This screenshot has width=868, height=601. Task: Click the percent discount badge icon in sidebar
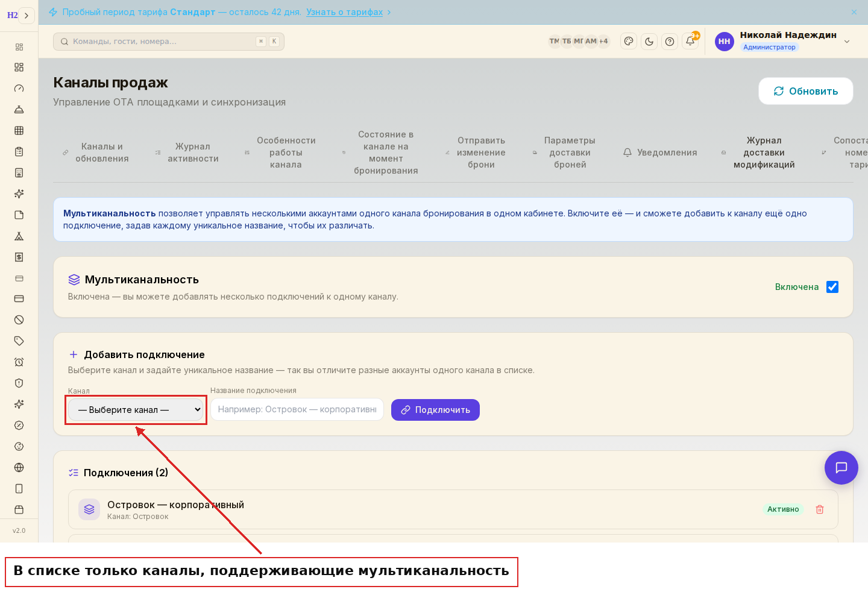[x=19, y=426]
